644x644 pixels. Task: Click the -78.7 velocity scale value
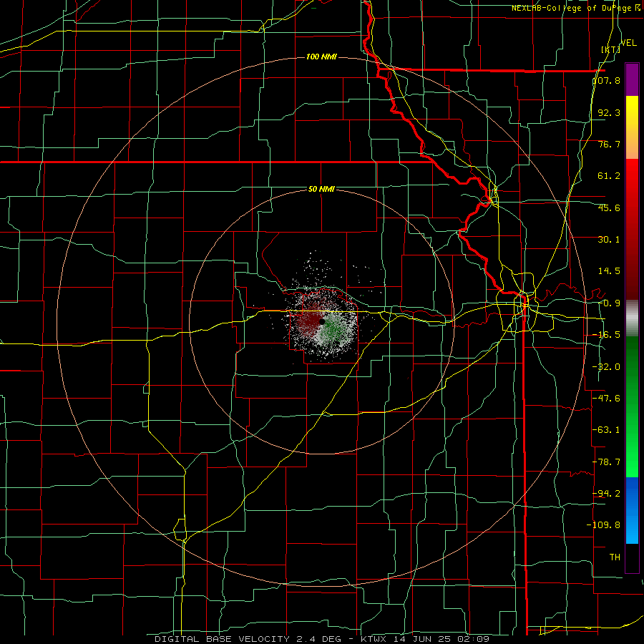point(606,462)
